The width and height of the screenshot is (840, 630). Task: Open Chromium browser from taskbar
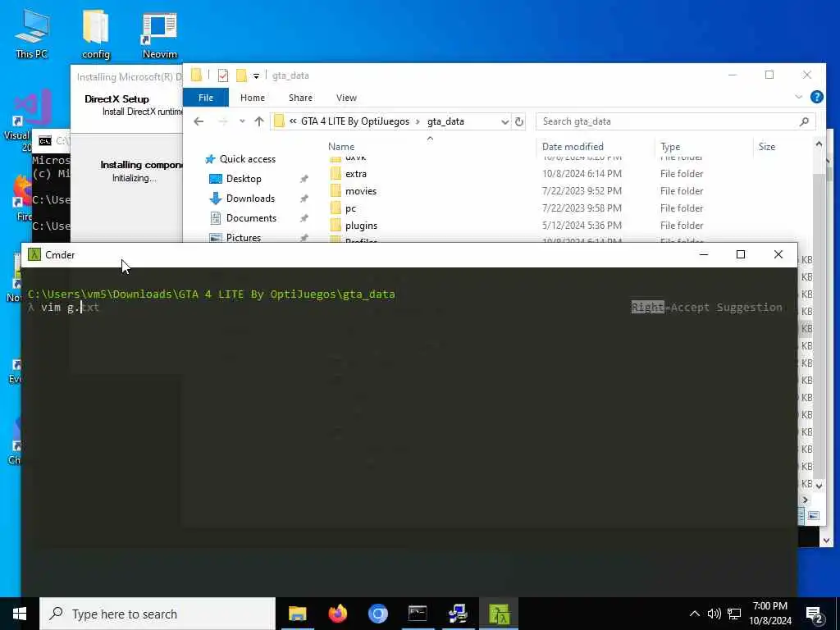click(x=377, y=614)
